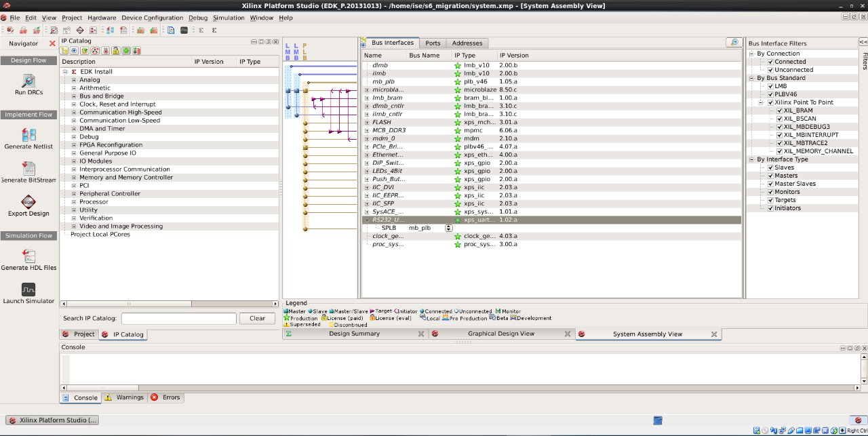Toggle the LMB bus standard checkbox

[x=770, y=86]
